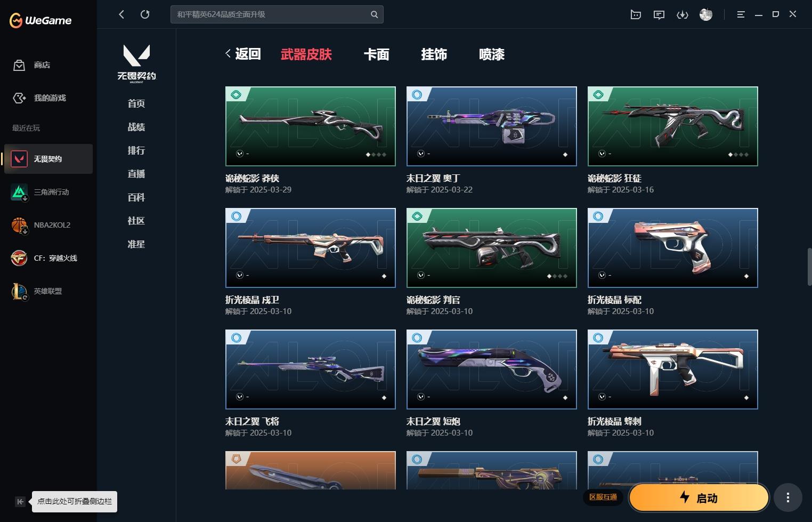Open the hamburger main menu
Screen dimensions: 812x522
(x=741, y=14)
